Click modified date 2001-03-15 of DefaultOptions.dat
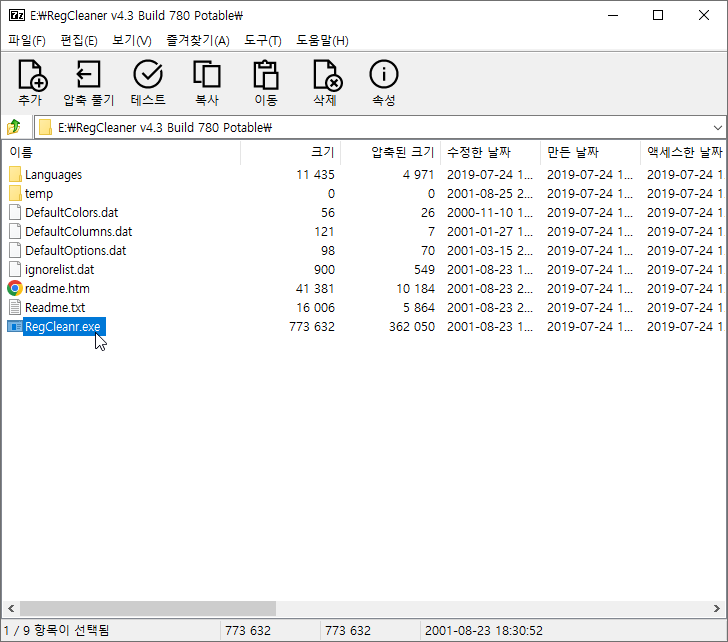Screen dimensions: 728x642 pos(490,251)
